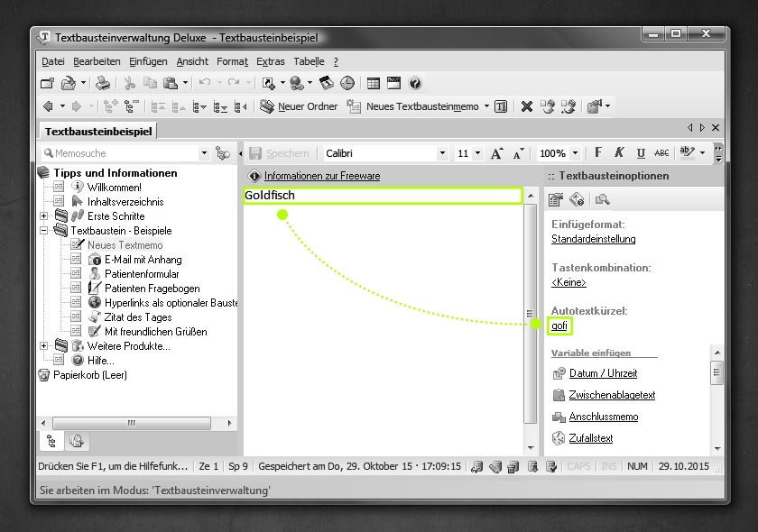758x532 pixels.
Task: Click the insert image icon with arrow
Action: point(269,84)
